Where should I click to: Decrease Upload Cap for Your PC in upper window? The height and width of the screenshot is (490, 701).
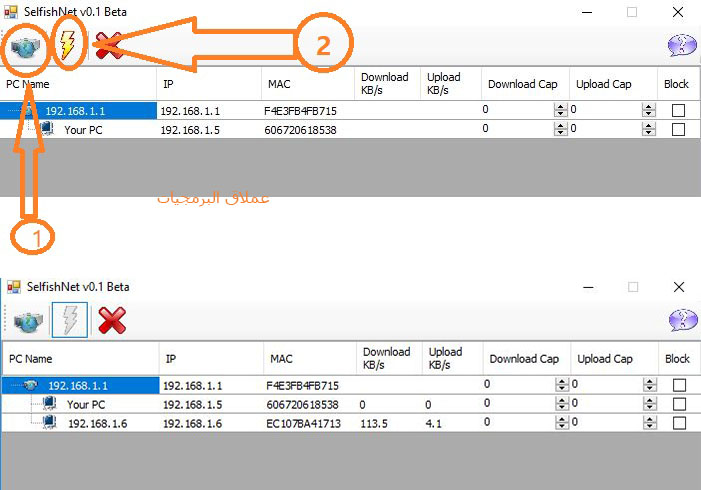648,133
